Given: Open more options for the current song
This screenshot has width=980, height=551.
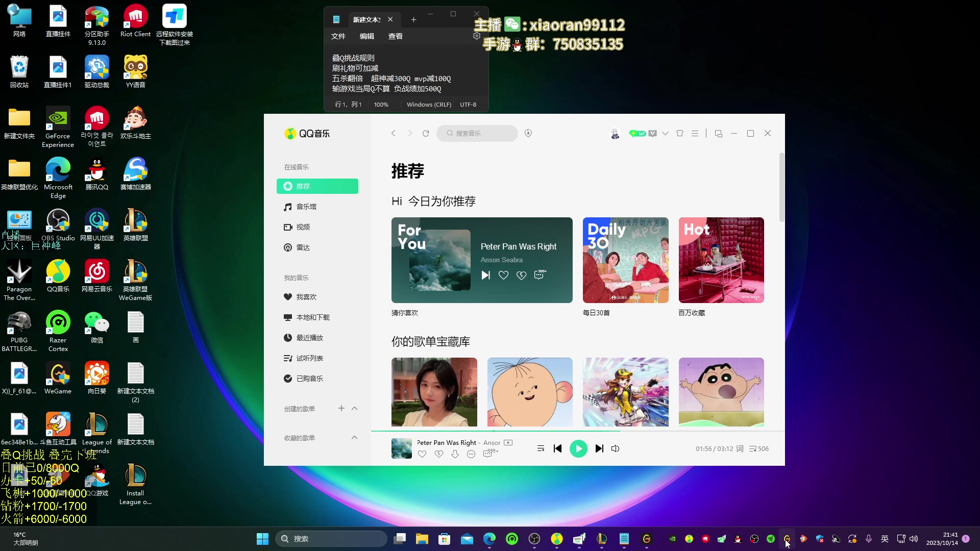Looking at the screenshot, I should (x=471, y=454).
